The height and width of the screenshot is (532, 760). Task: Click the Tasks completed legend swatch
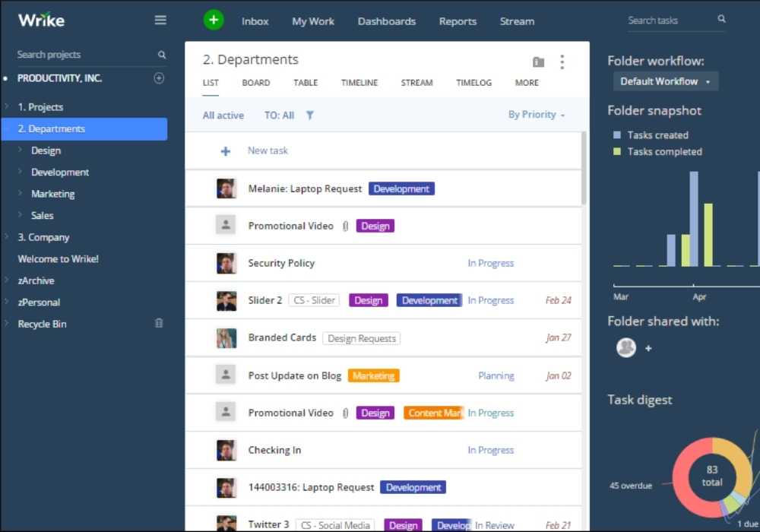[617, 152]
